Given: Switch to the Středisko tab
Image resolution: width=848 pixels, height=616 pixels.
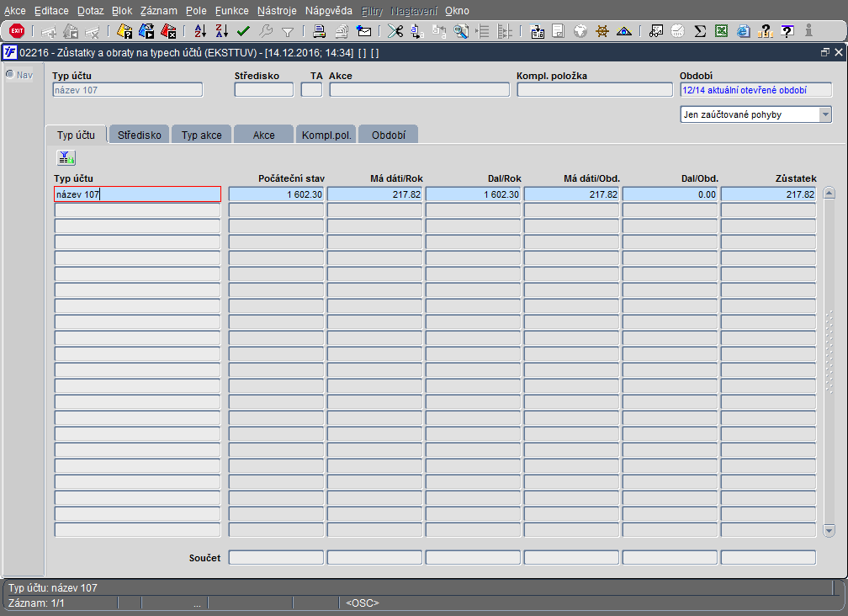Looking at the screenshot, I should pyautogui.click(x=140, y=135).
